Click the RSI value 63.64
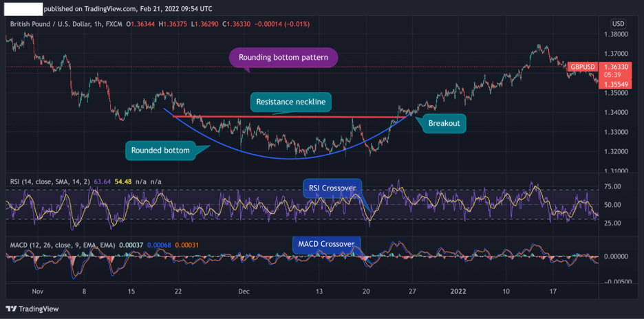This screenshot has height=319, width=644. click(103, 181)
